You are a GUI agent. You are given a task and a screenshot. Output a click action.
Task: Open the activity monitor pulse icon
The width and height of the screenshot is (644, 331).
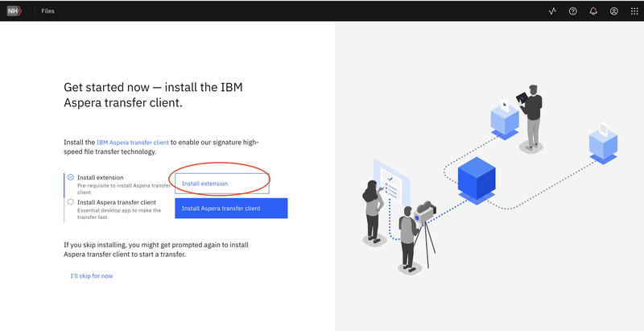(552, 11)
